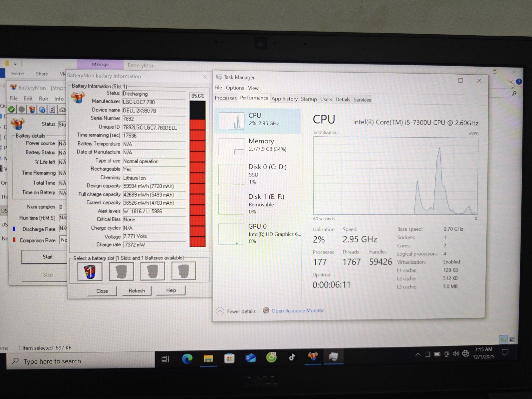
Task: Open TikTok from taskbar
Action: point(292,357)
